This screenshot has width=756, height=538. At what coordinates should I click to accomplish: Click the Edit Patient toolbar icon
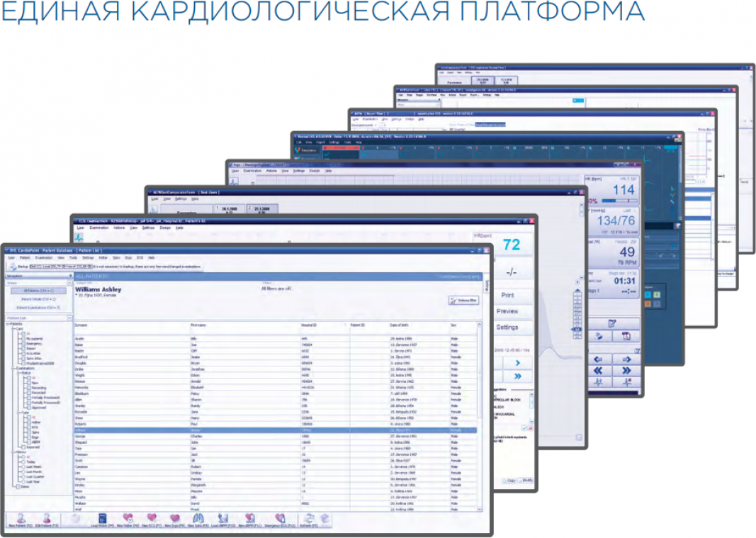(47, 520)
